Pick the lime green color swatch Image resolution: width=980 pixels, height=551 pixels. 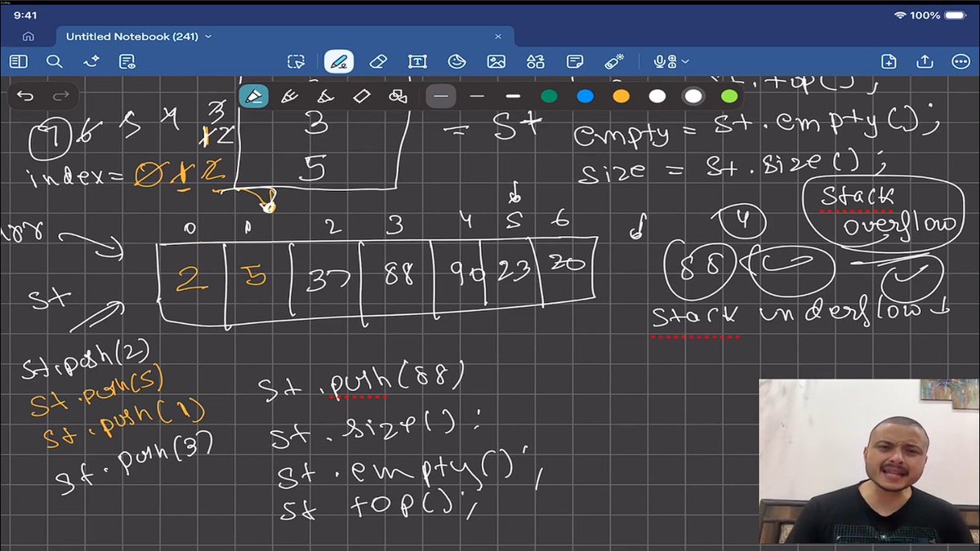729,96
